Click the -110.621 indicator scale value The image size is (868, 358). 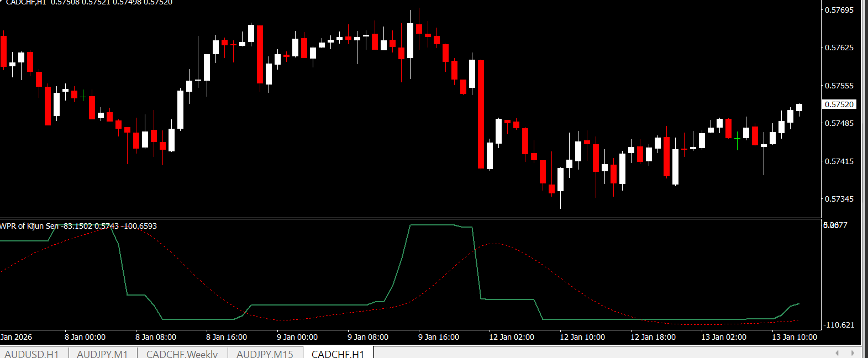[x=839, y=325]
